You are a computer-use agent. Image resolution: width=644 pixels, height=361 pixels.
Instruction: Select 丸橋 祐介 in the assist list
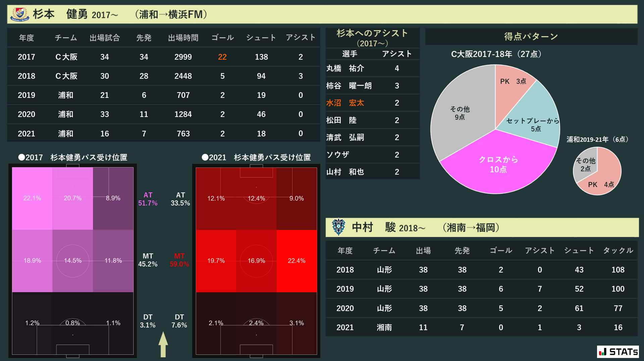coord(345,68)
